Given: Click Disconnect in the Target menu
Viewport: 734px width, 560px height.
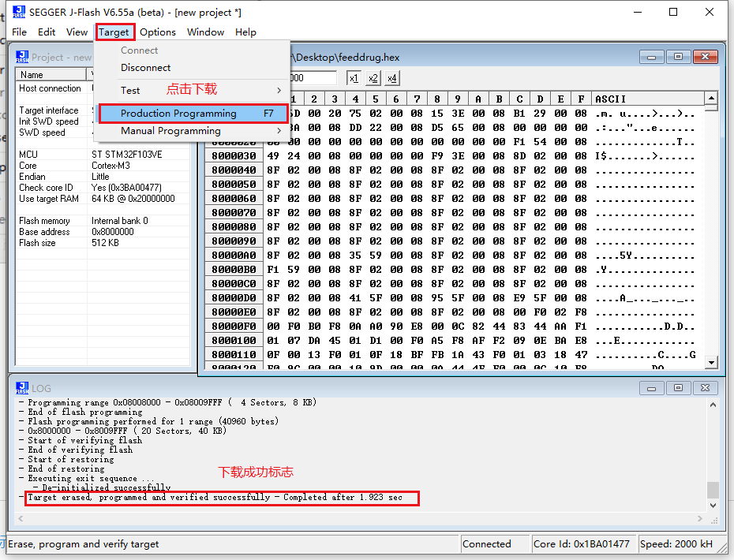Looking at the screenshot, I should [145, 67].
